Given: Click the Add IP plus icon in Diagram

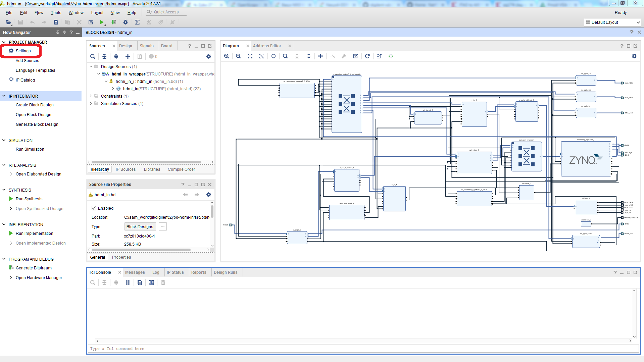Looking at the screenshot, I should tap(320, 56).
